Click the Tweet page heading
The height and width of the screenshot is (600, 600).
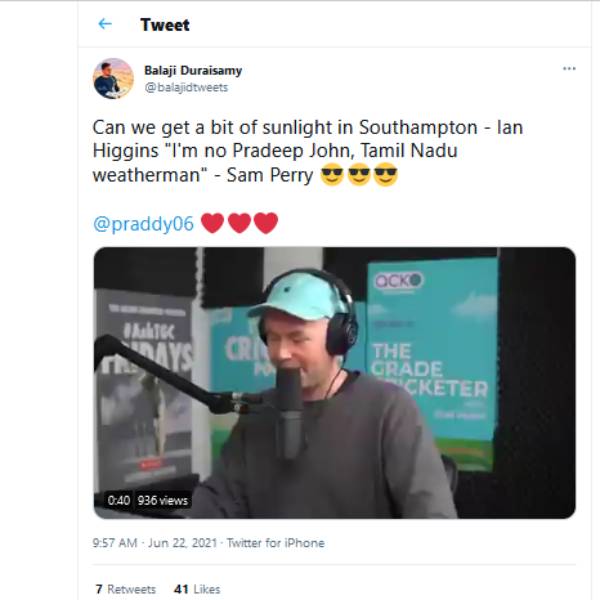click(165, 24)
